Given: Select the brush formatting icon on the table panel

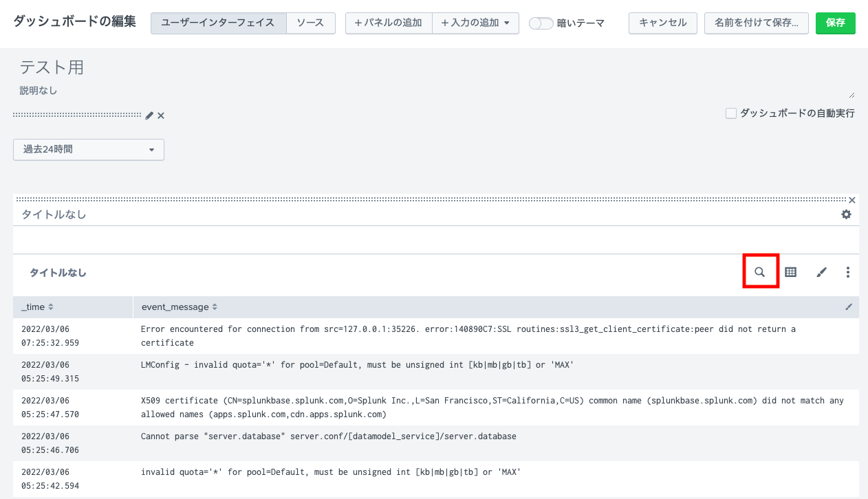Looking at the screenshot, I should tap(821, 271).
